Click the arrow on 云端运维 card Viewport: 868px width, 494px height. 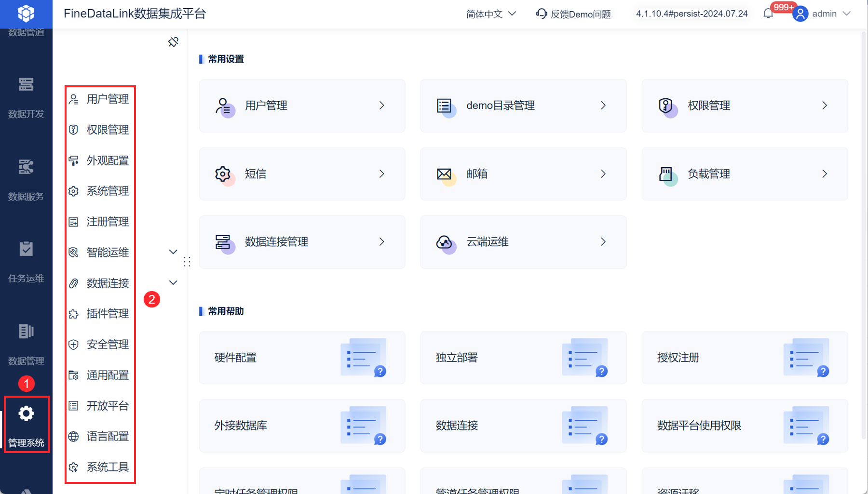[603, 242]
